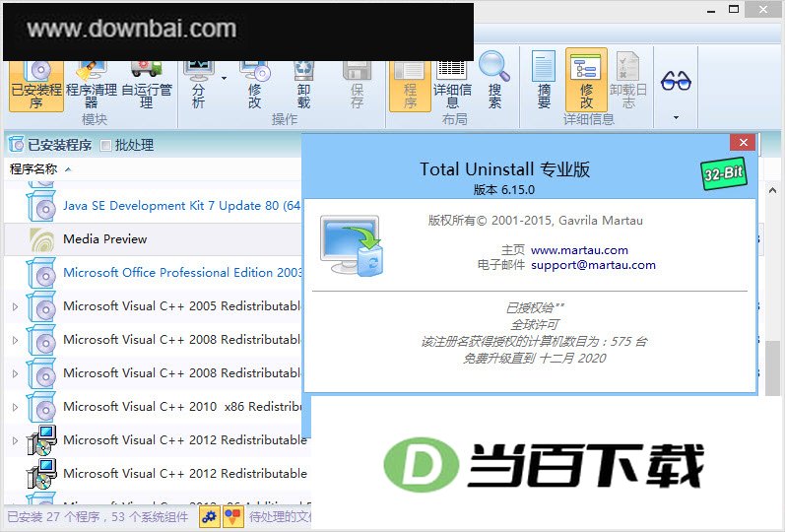The height and width of the screenshot is (532, 785).
Task: Click the 版本 6.15.0 version text
Action: click(504, 190)
